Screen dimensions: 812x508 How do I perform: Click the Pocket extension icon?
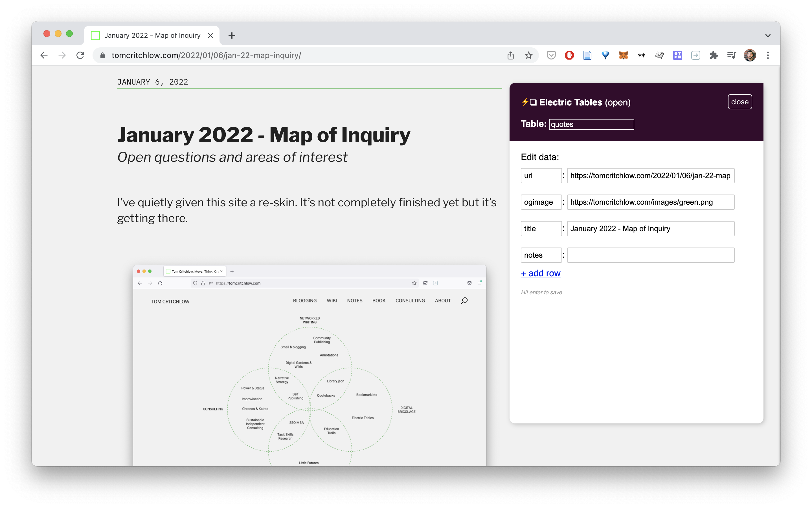click(551, 56)
